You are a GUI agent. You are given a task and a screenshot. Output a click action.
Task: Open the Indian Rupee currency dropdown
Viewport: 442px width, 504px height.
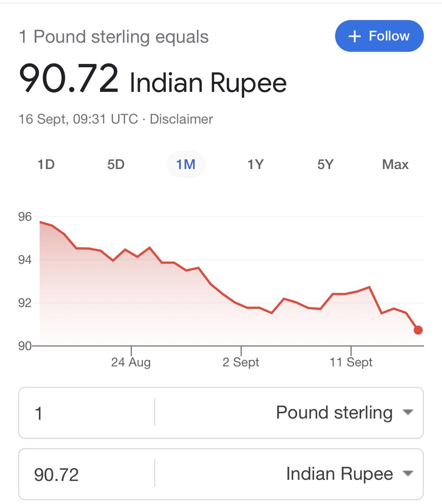tap(289, 474)
